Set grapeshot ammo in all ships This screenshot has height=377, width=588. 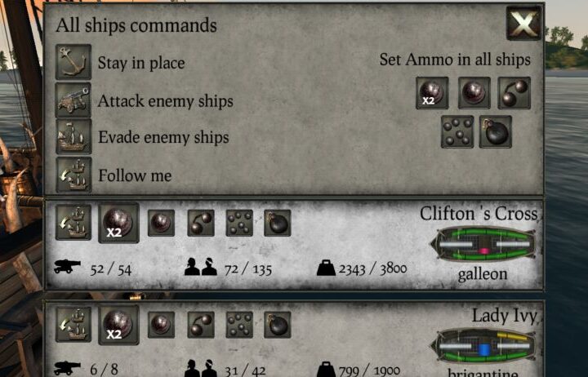coord(457,131)
